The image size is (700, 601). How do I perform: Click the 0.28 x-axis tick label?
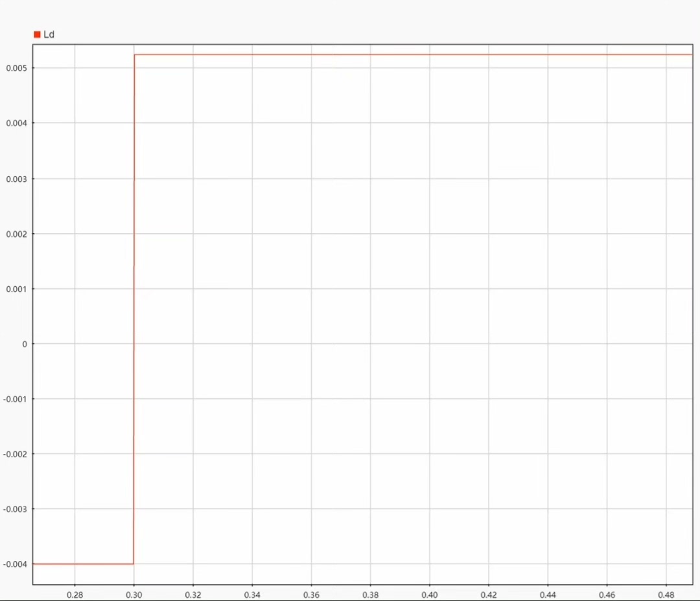click(75, 595)
